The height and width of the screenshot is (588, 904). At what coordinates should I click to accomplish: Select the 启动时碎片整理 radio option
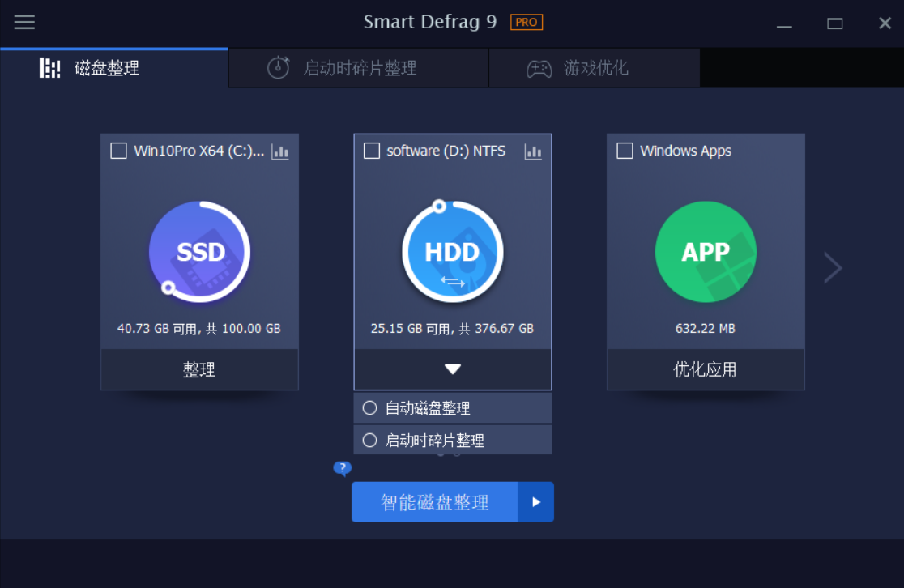coord(370,440)
